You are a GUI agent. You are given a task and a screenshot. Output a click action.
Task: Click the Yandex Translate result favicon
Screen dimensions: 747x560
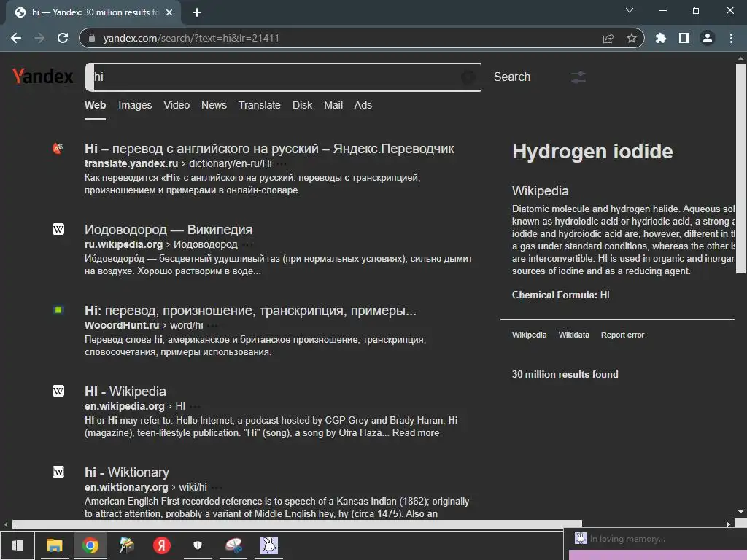(x=58, y=149)
